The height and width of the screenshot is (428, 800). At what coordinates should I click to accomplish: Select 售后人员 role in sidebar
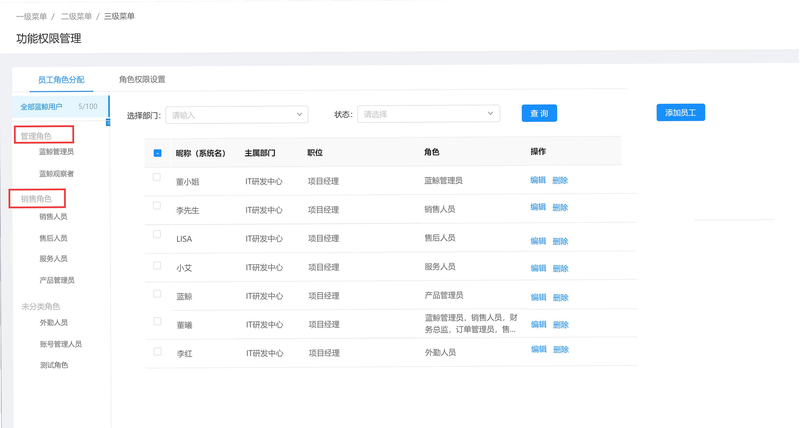pos(54,238)
